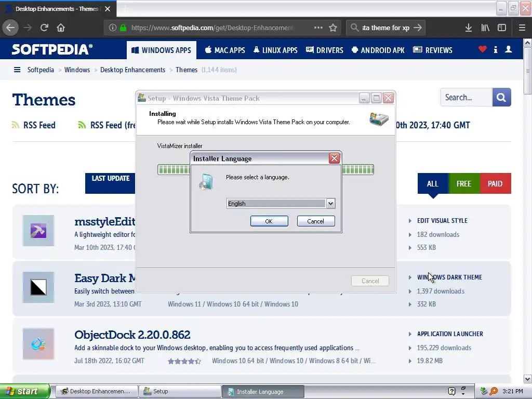Click the green padlock security icon
Viewport: 532px width, 399px height.
tap(123, 28)
